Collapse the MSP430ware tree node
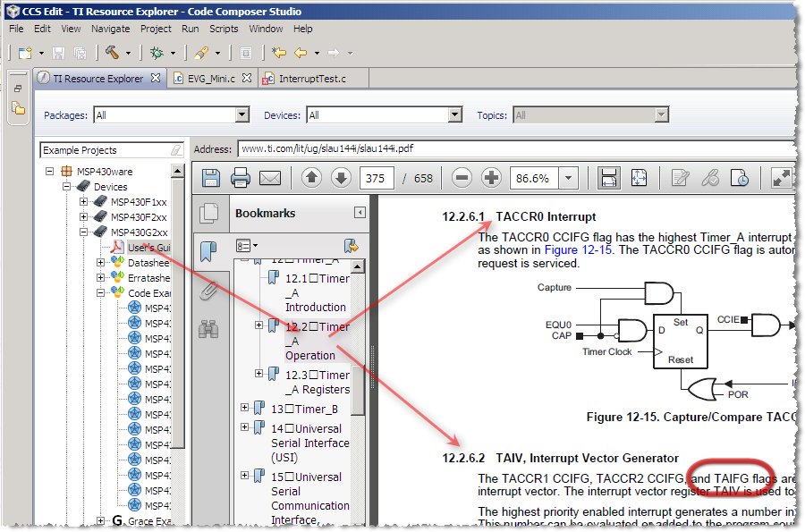 (x=49, y=171)
